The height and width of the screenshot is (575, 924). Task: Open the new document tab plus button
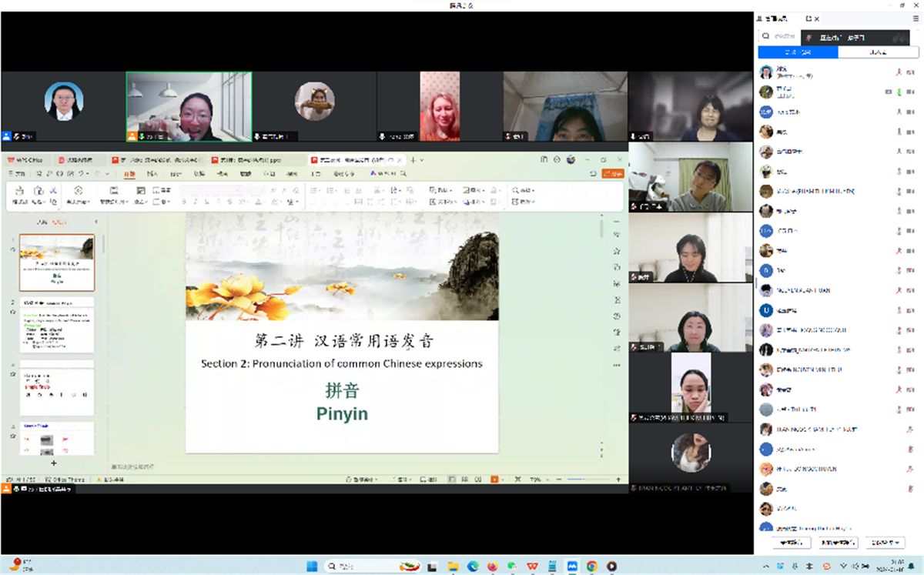pyautogui.click(x=413, y=160)
